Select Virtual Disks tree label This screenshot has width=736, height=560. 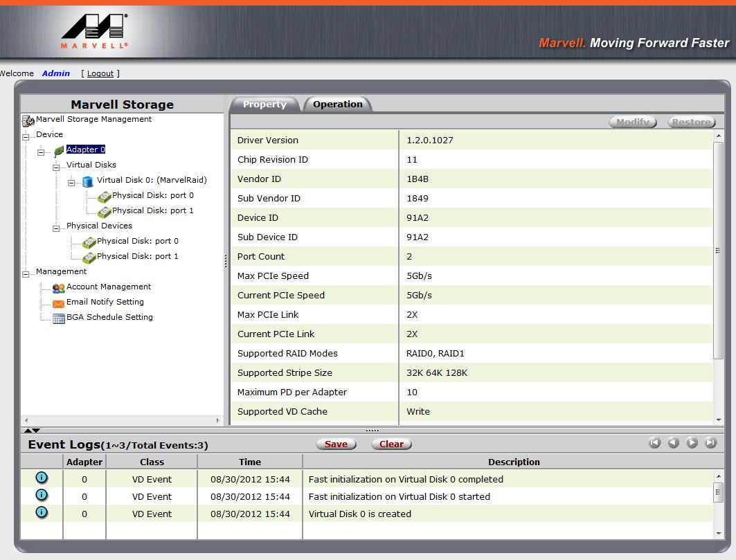coord(91,165)
